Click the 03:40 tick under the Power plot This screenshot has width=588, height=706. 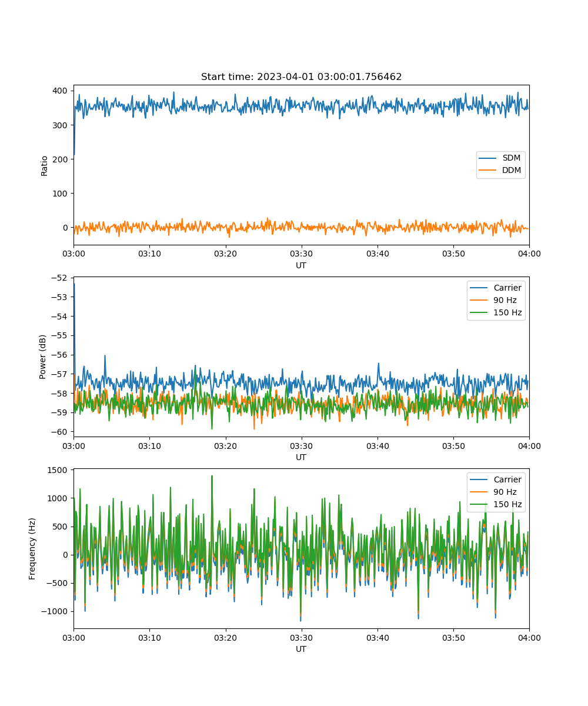377,445
